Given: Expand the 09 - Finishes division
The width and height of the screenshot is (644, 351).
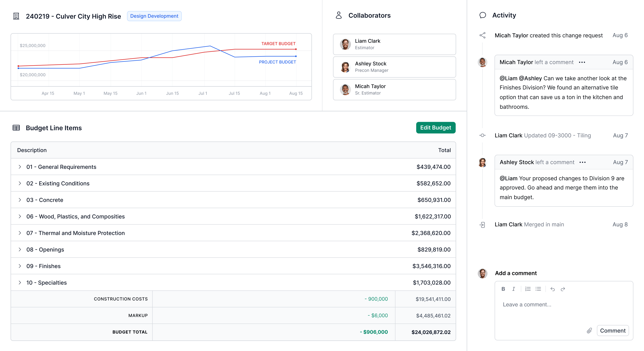Looking at the screenshot, I should tap(20, 266).
